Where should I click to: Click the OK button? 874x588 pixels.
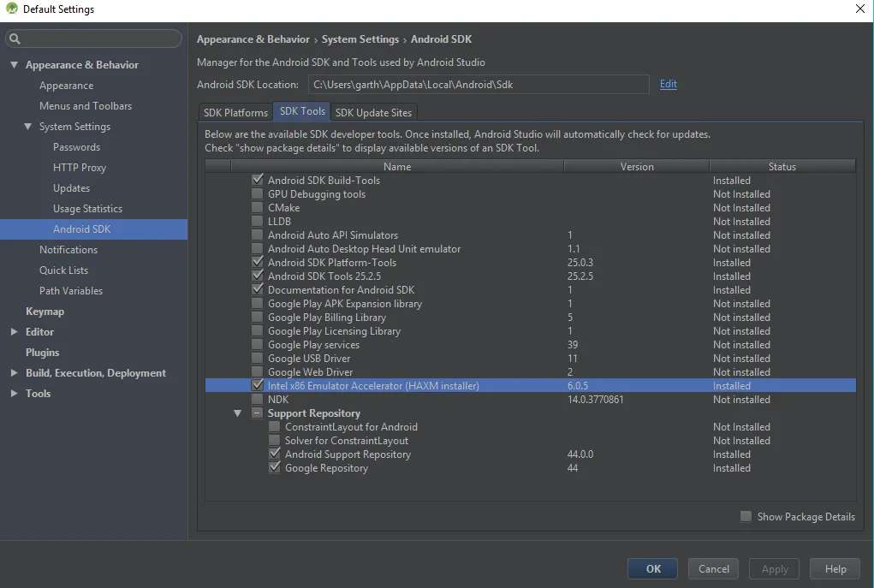click(652, 568)
